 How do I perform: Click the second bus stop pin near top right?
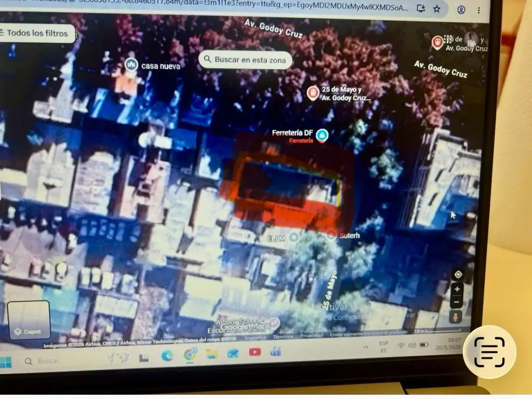pyautogui.click(x=437, y=42)
